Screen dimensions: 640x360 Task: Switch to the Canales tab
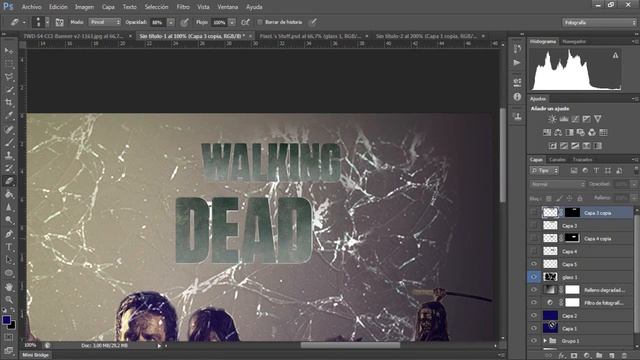click(557, 160)
